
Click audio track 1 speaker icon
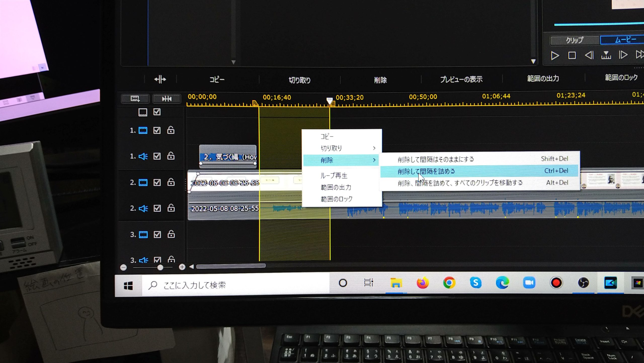click(x=143, y=156)
